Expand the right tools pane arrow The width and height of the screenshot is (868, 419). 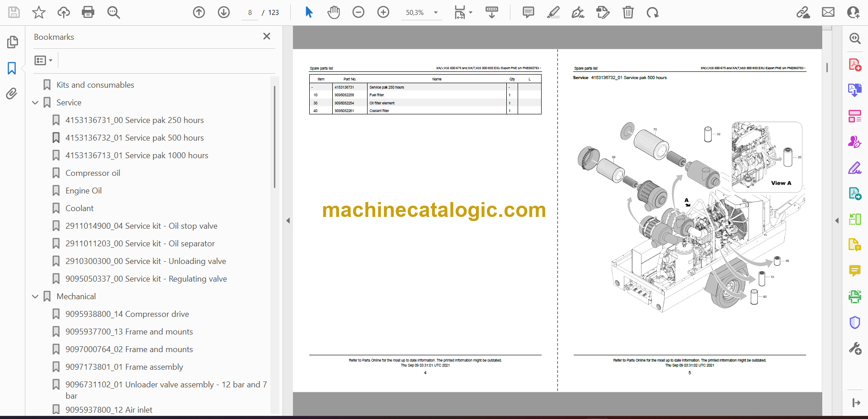837,221
